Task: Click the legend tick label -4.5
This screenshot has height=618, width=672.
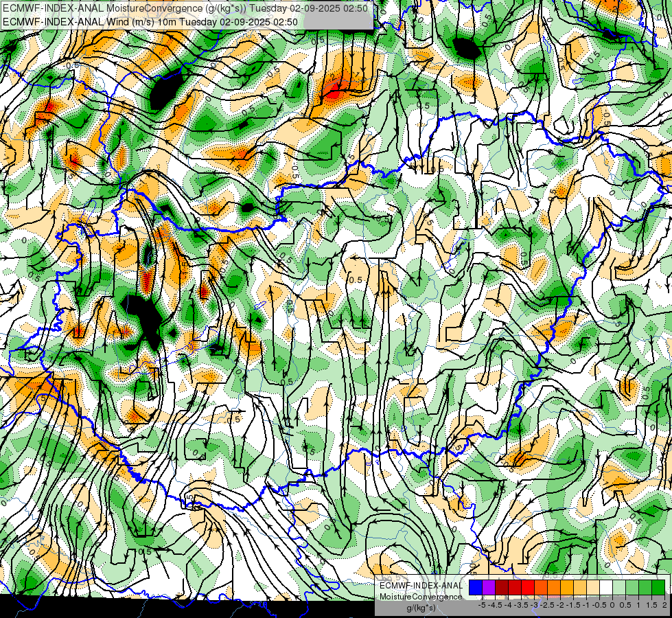Action: [x=495, y=605]
